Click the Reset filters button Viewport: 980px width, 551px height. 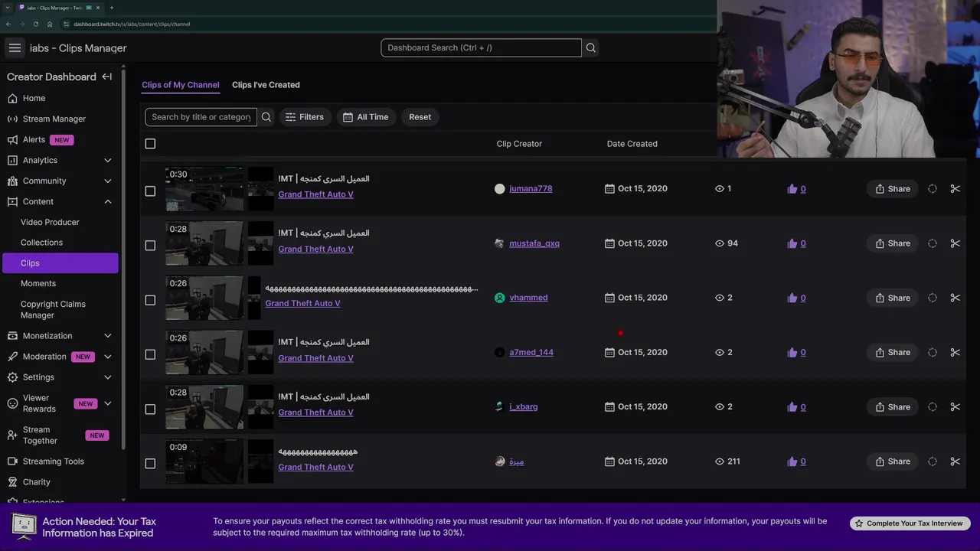pyautogui.click(x=420, y=117)
